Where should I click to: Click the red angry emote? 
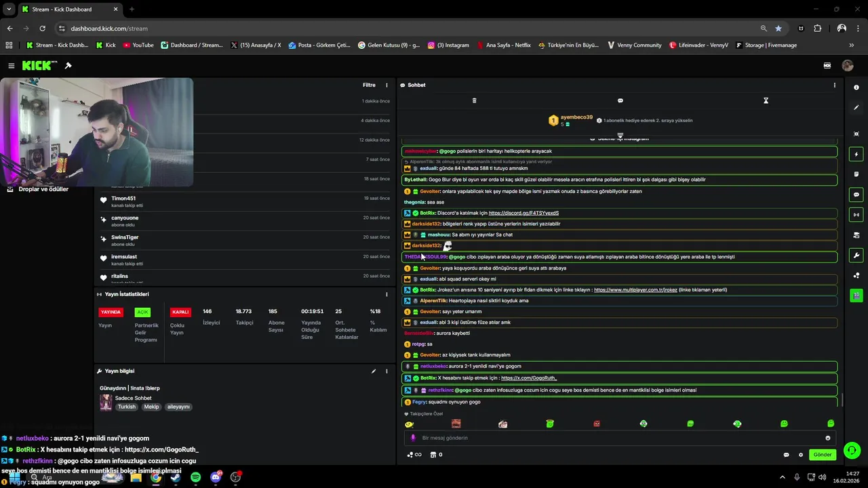pyautogui.click(x=597, y=424)
